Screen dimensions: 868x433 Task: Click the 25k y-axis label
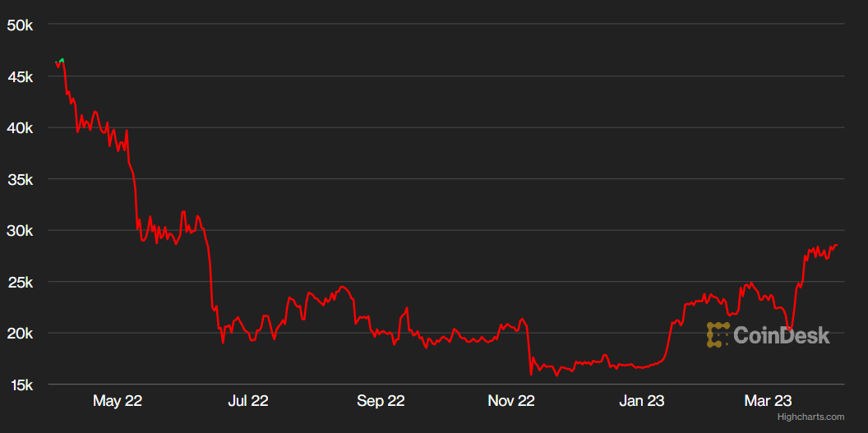19,282
